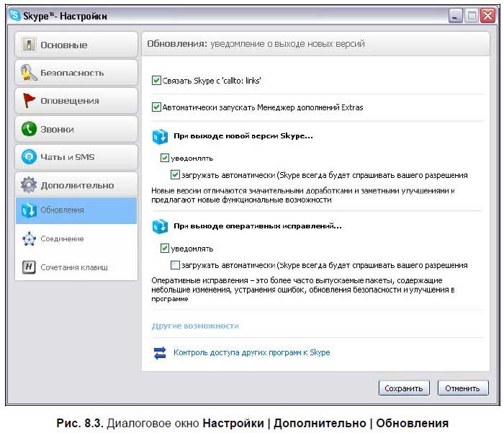Click the Сочетания клавиш keyboard icon
This screenshot has height=433, width=504.
coord(29,267)
